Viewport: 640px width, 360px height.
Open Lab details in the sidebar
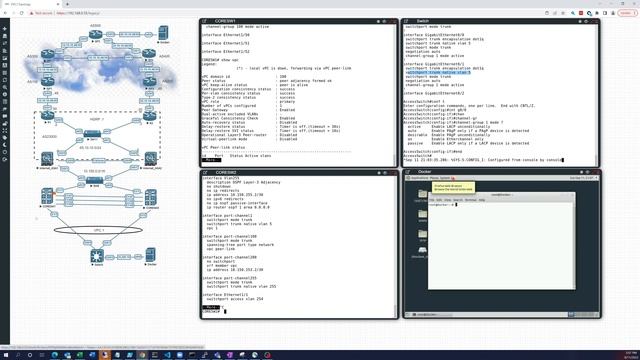pyautogui.click(x=4, y=102)
